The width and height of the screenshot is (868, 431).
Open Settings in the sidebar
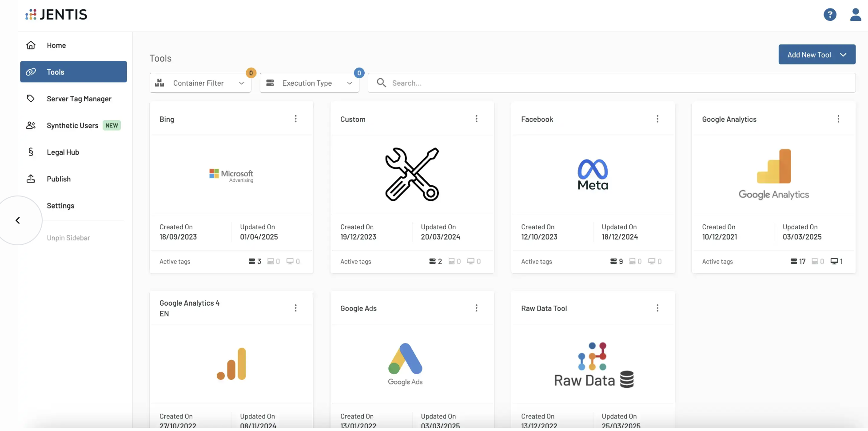[x=60, y=206]
